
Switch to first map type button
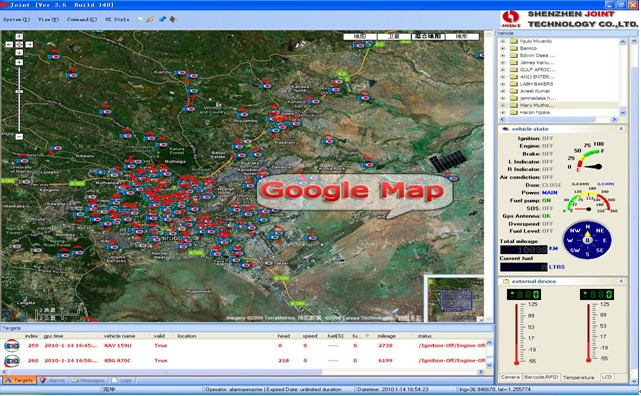[x=360, y=36]
